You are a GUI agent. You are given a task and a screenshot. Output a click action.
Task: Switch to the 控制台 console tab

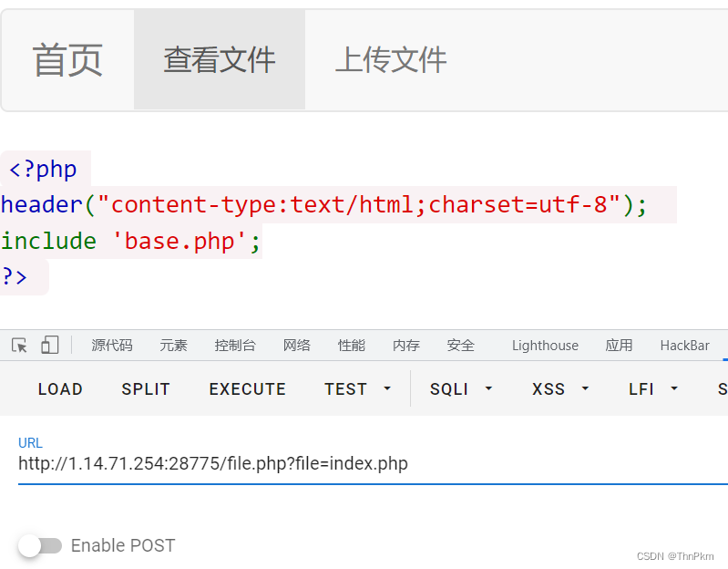pyautogui.click(x=235, y=346)
